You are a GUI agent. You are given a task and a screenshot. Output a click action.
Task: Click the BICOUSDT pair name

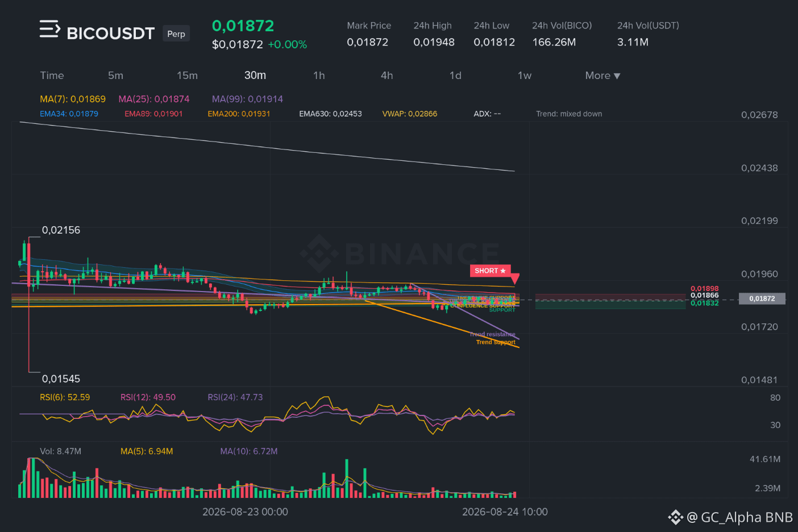coord(110,34)
